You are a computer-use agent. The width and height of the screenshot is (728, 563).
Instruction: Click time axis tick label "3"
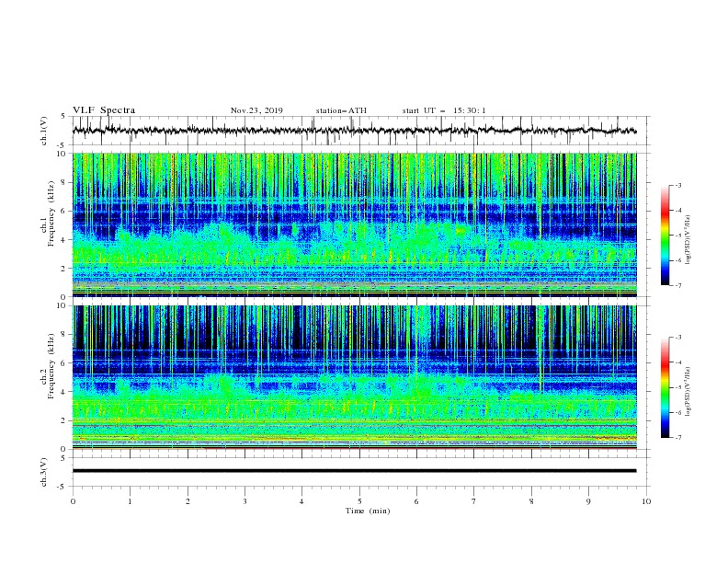point(245,501)
